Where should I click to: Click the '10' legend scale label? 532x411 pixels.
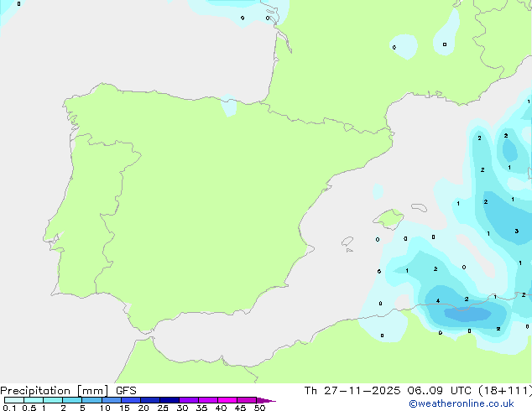[x=105, y=408]
